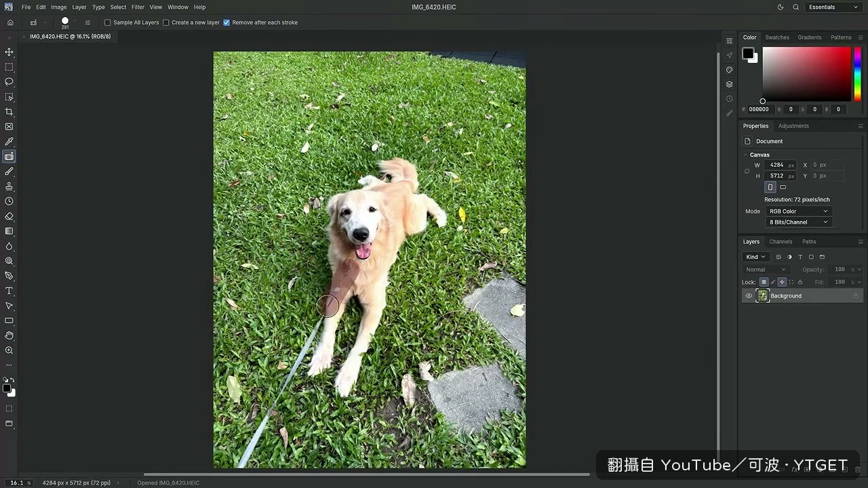The height and width of the screenshot is (488, 868).
Task: Filter layers by type (T) icon
Action: pyautogui.click(x=800, y=257)
